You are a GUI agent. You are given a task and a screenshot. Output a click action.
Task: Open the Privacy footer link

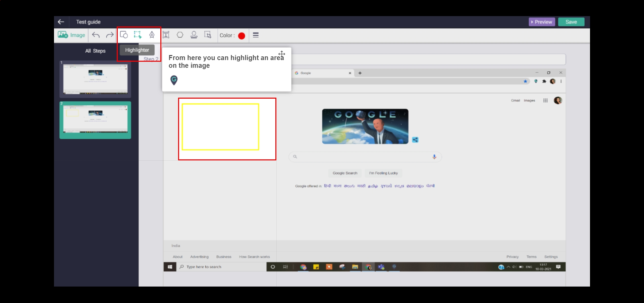click(x=513, y=257)
